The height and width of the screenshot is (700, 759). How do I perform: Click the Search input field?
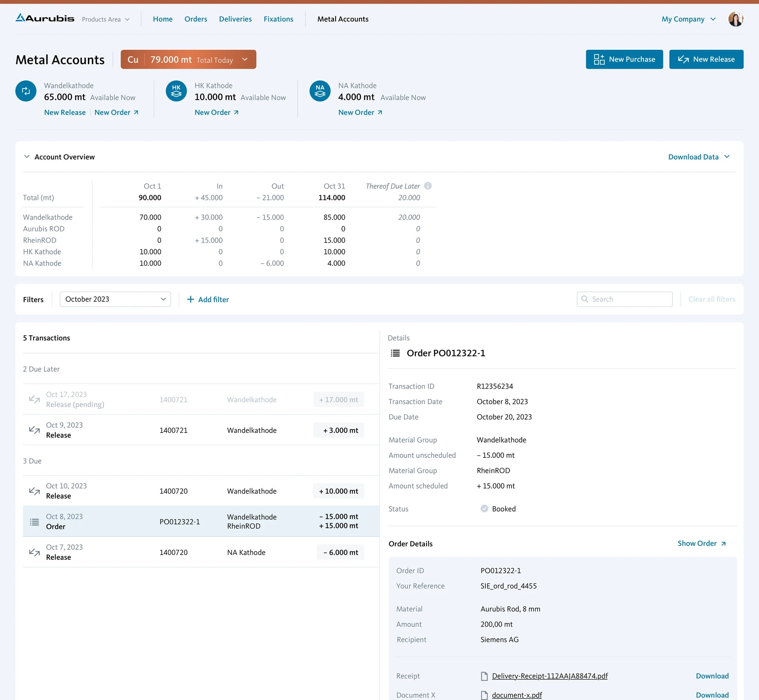[x=624, y=299]
